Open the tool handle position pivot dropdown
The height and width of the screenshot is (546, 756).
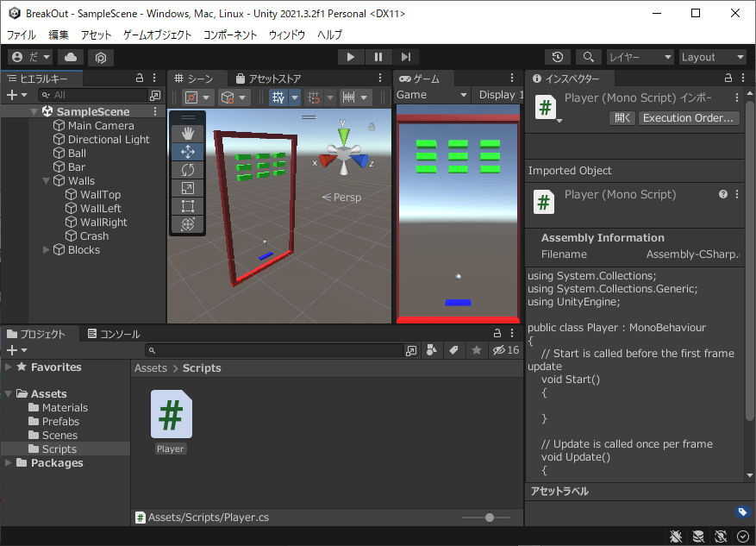197,97
